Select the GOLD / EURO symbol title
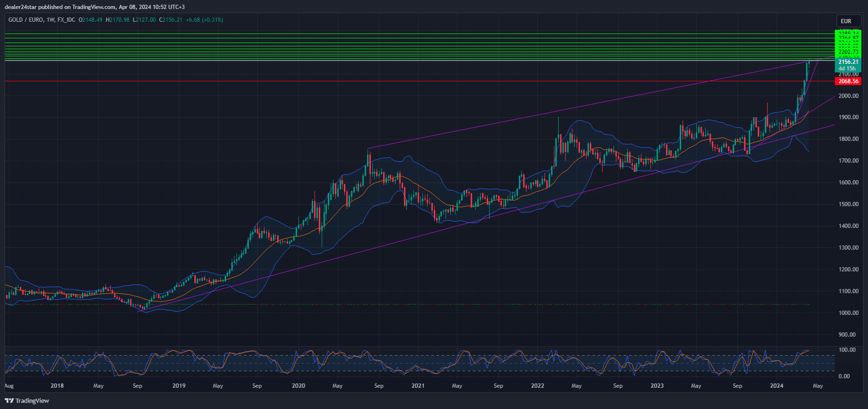Screen dimensions: 868x409 click(x=25, y=20)
